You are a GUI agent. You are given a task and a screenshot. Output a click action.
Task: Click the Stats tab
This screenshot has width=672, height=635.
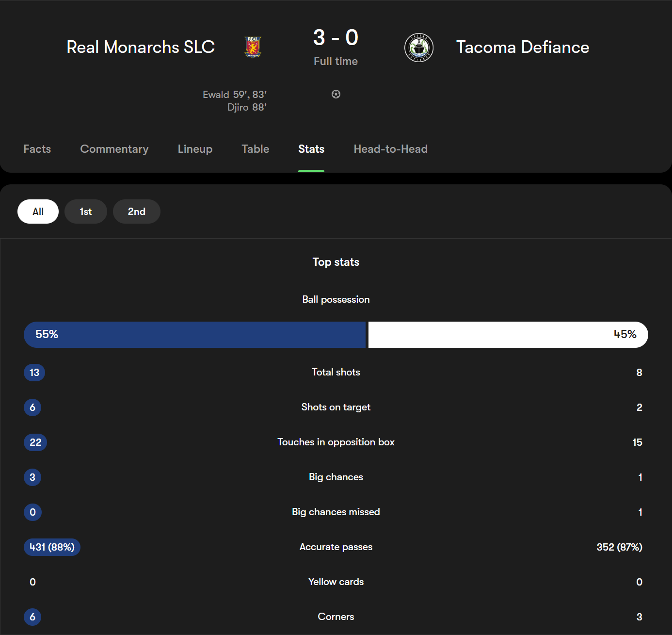click(311, 149)
